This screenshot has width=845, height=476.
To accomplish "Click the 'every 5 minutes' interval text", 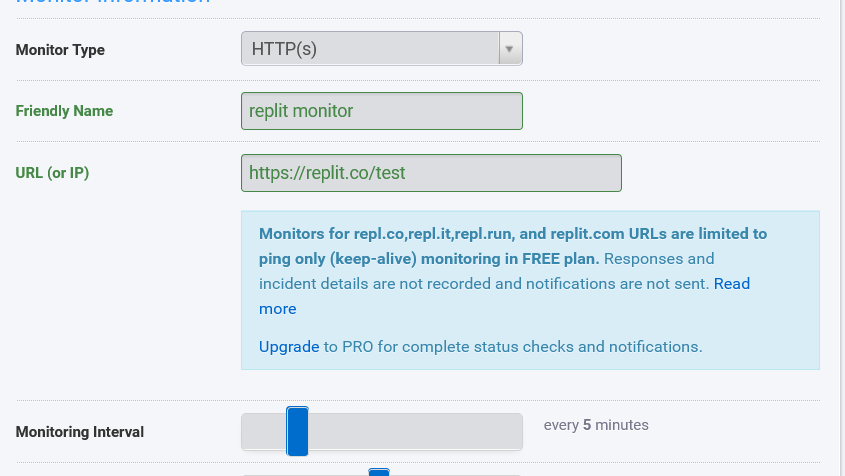I will (x=596, y=425).
